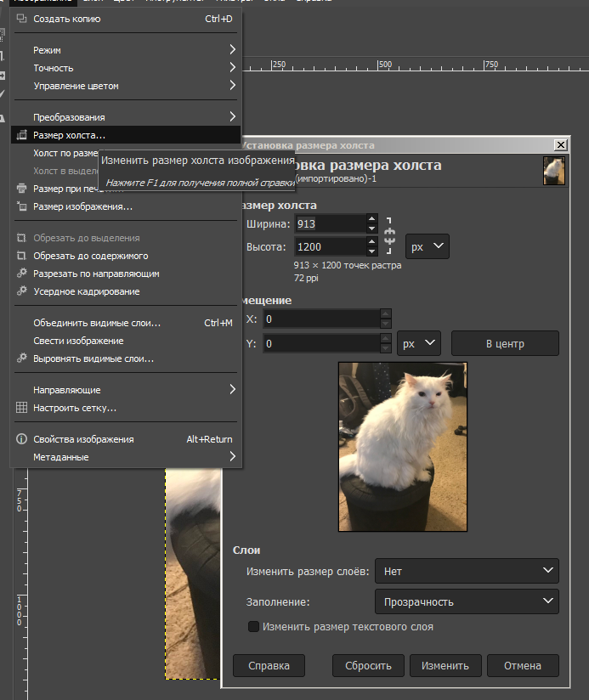
Task: Choose Свойства изображения menu item
Action: [126, 439]
